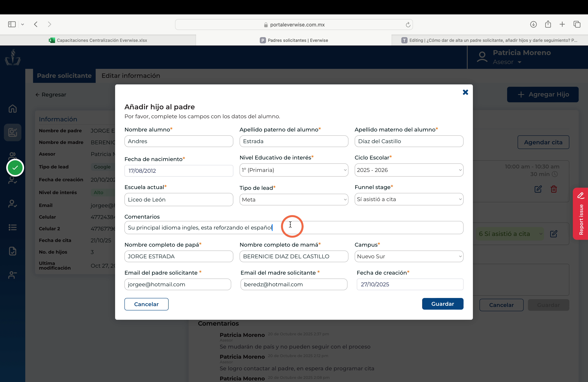Edit the funnel stage next to 6 Sí asistió a cita

coord(554,234)
